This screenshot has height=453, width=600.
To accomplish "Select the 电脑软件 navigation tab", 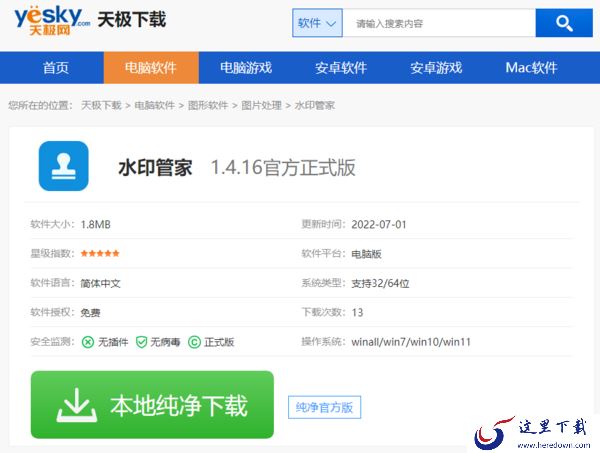I will click(151, 68).
